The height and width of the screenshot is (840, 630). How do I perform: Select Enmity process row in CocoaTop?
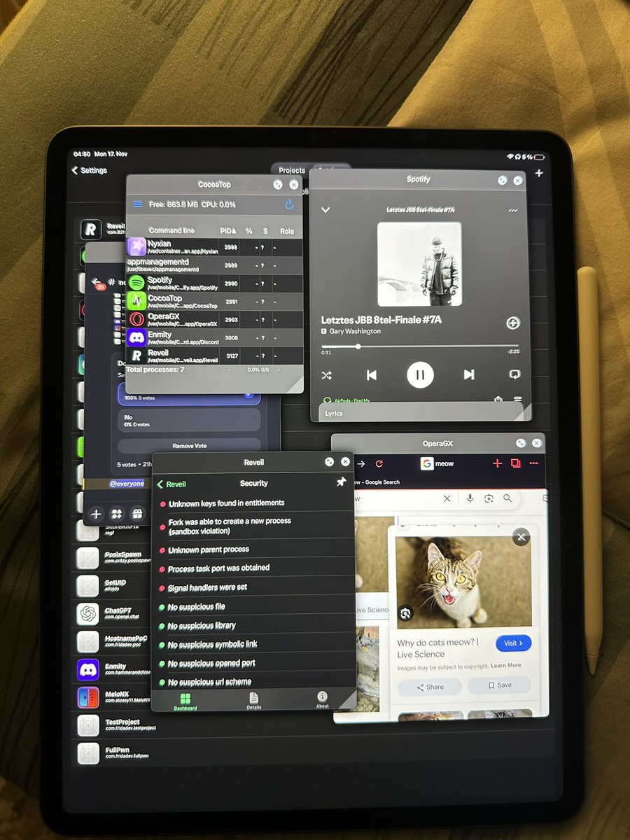point(215,337)
